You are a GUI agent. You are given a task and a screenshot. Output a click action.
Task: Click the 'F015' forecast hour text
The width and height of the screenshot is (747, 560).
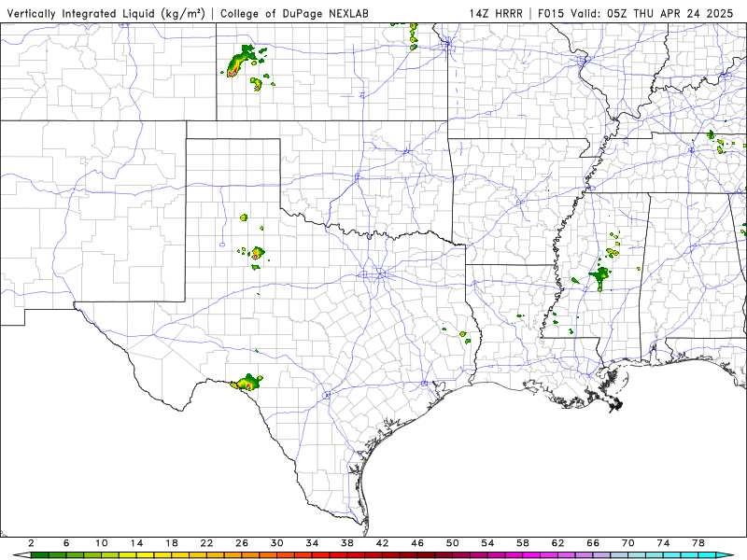point(551,14)
